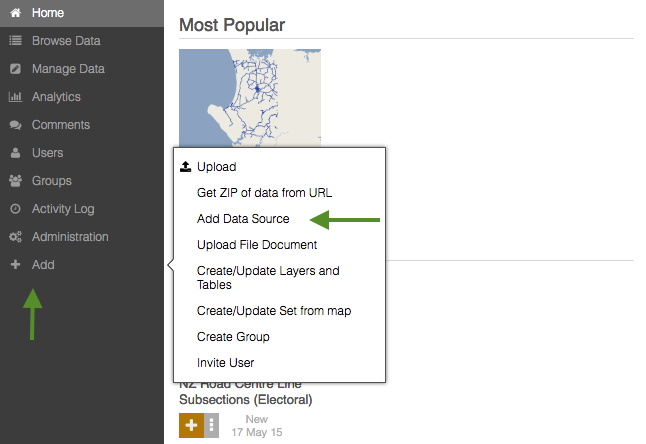This screenshot has width=646, height=444.
Task: Open the Activity Log clock icon
Action: tap(15, 209)
